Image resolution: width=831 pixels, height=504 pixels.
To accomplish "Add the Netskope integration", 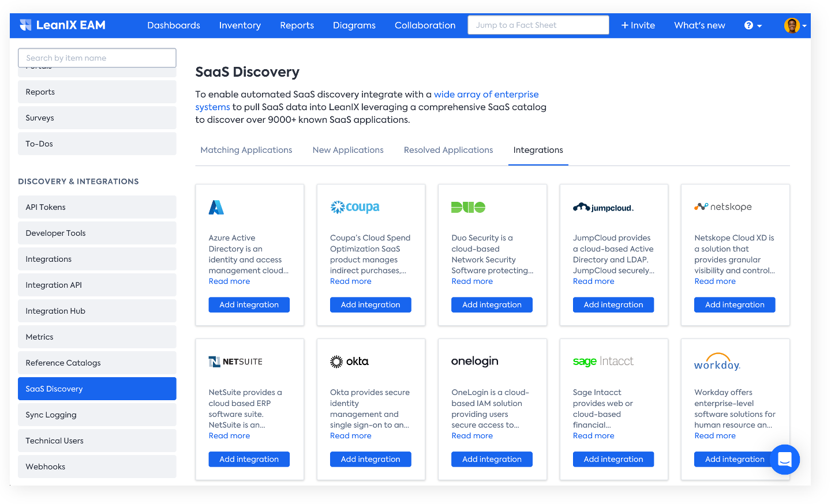I will click(735, 305).
